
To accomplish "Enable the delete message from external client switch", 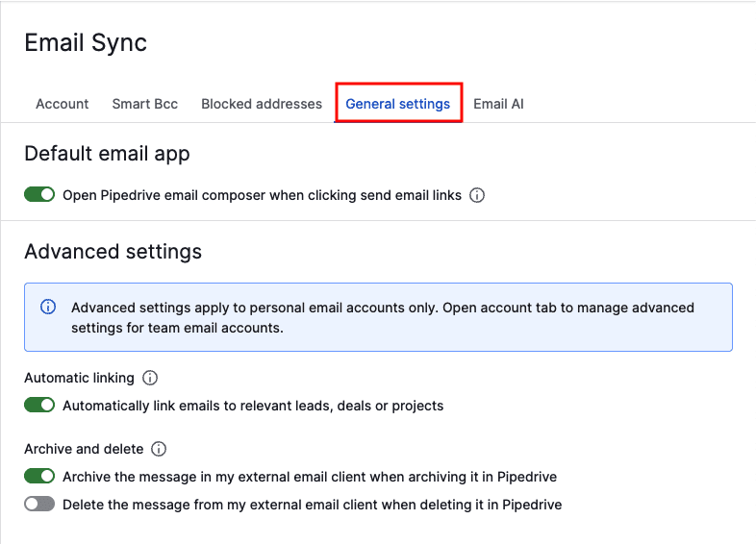I will (39, 504).
